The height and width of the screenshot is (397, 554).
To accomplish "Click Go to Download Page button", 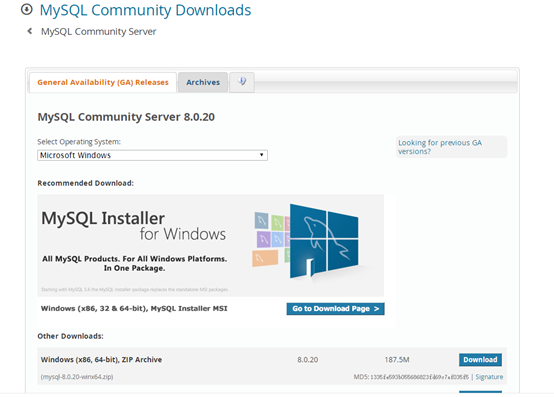I will (335, 309).
